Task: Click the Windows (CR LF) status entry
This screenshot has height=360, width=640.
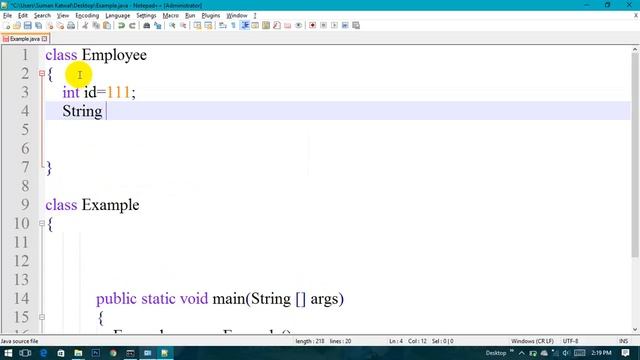Action: click(x=532, y=341)
